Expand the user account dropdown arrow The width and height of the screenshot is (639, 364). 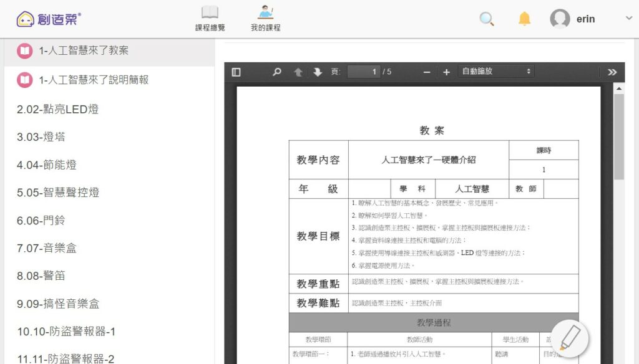(x=629, y=18)
